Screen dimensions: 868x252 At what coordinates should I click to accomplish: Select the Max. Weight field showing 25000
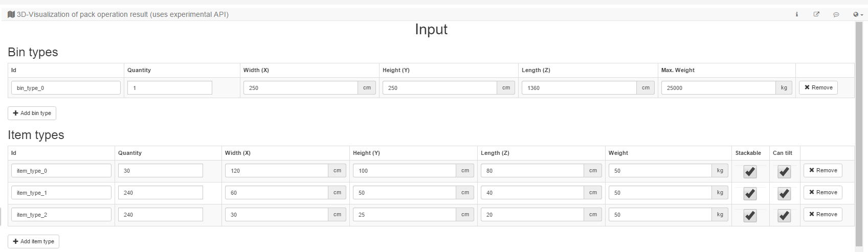point(718,88)
